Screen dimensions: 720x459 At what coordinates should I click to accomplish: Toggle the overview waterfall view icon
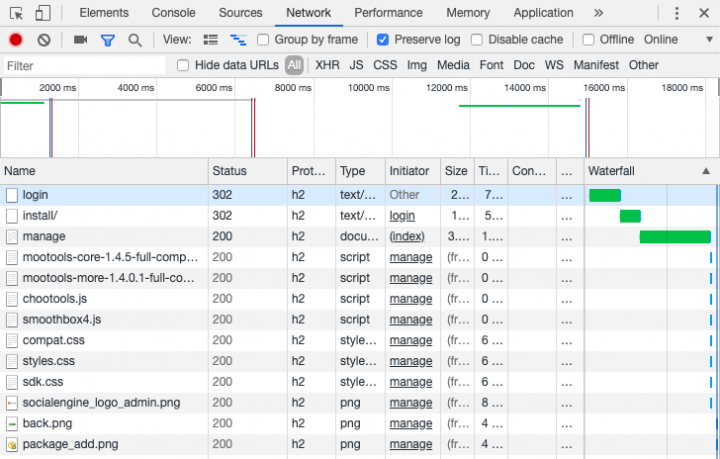coord(238,40)
